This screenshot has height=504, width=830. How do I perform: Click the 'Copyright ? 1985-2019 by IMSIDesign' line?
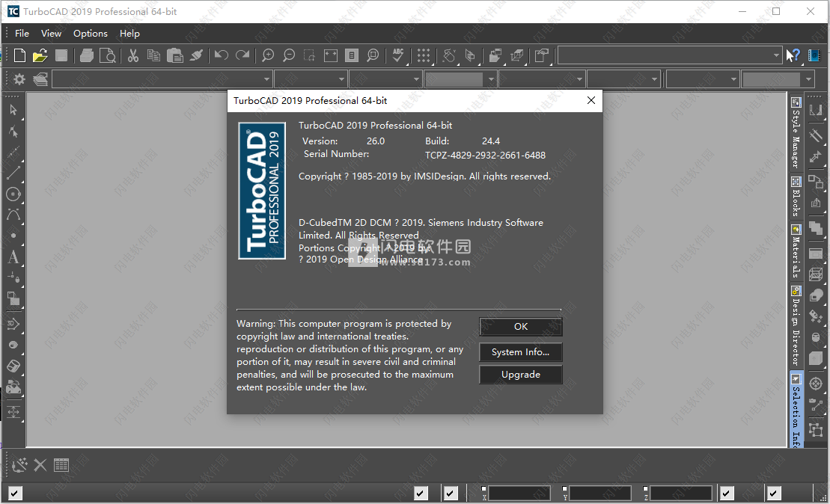[424, 176]
